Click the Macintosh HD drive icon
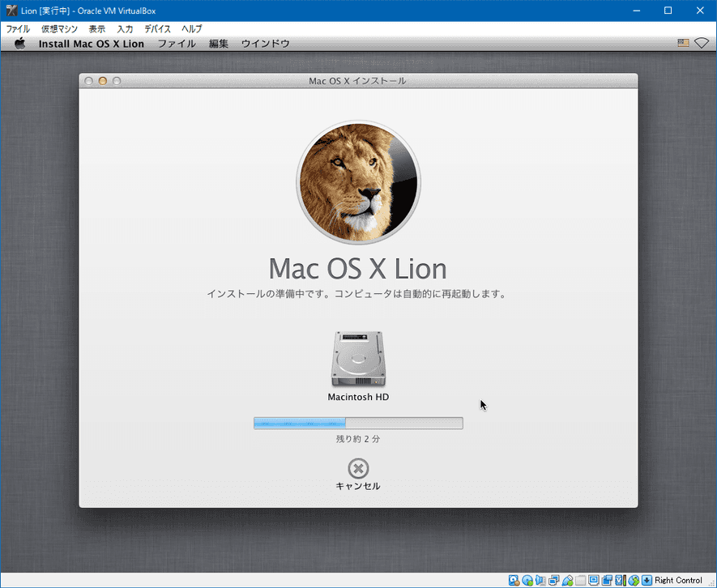 pyautogui.click(x=358, y=360)
